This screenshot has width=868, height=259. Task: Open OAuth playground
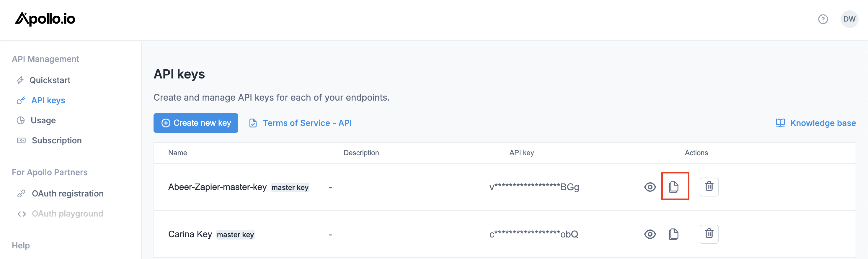click(x=67, y=214)
